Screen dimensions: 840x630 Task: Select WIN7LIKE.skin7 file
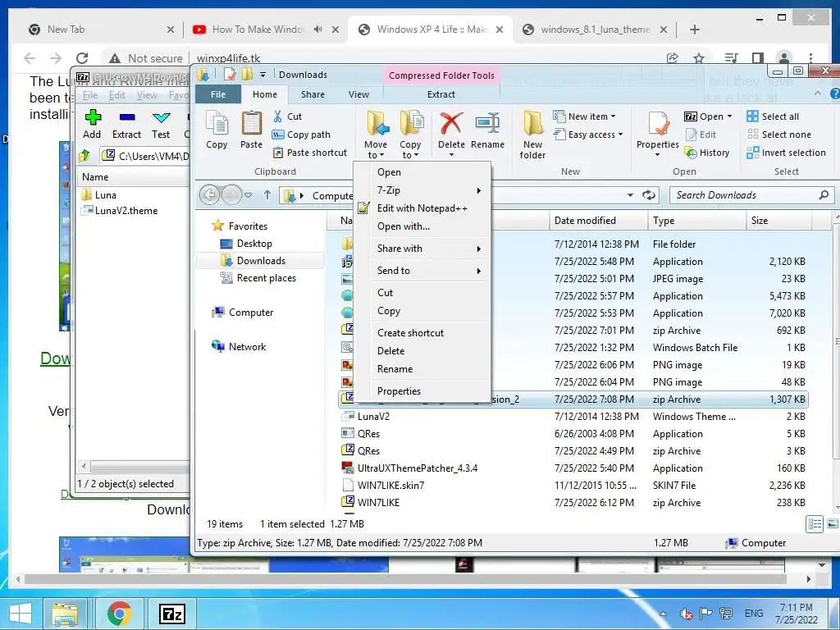pos(391,486)
